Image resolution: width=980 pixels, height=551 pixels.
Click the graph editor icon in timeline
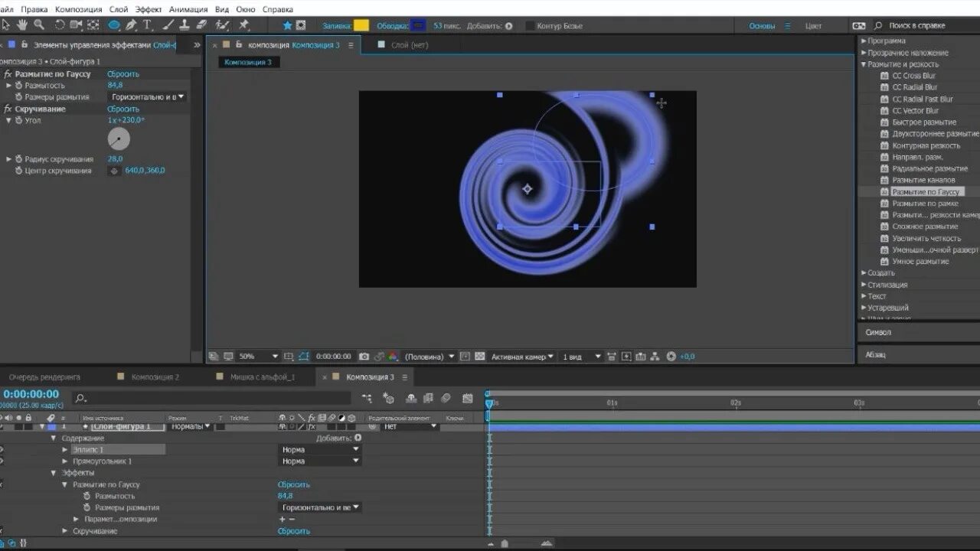click(x=467, y=398)
